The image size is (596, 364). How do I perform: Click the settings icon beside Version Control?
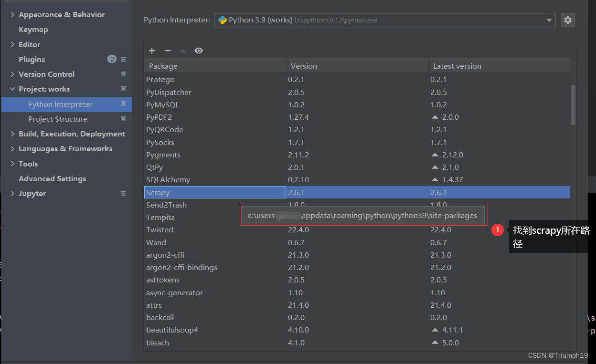point(123,74)
